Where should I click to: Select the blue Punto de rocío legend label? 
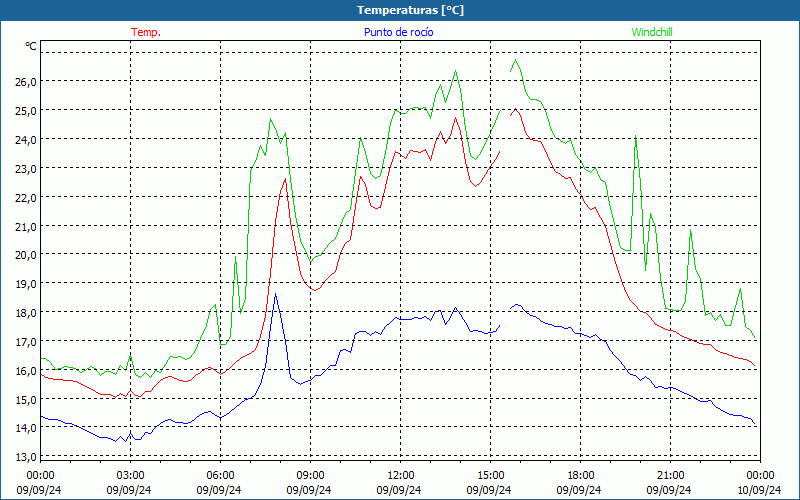[398, 32]
